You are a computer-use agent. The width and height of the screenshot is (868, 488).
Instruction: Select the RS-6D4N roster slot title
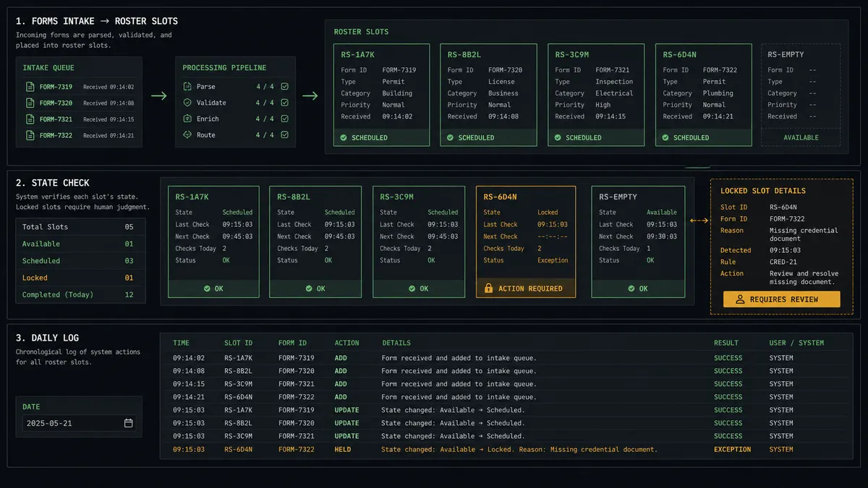click(x=680, y=54)
